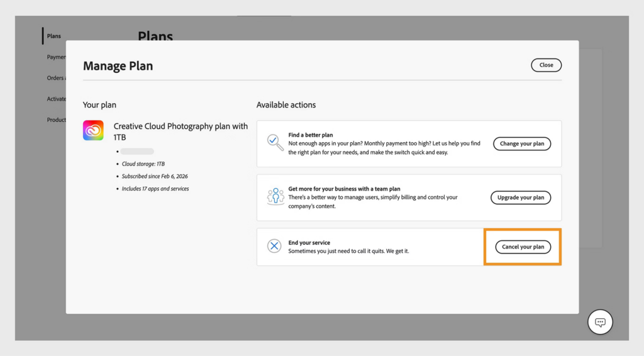This screenshot has height=356, width=644.
Task: Click the magnifier checkmark icon beside Find a better plan
Action: 275,143
